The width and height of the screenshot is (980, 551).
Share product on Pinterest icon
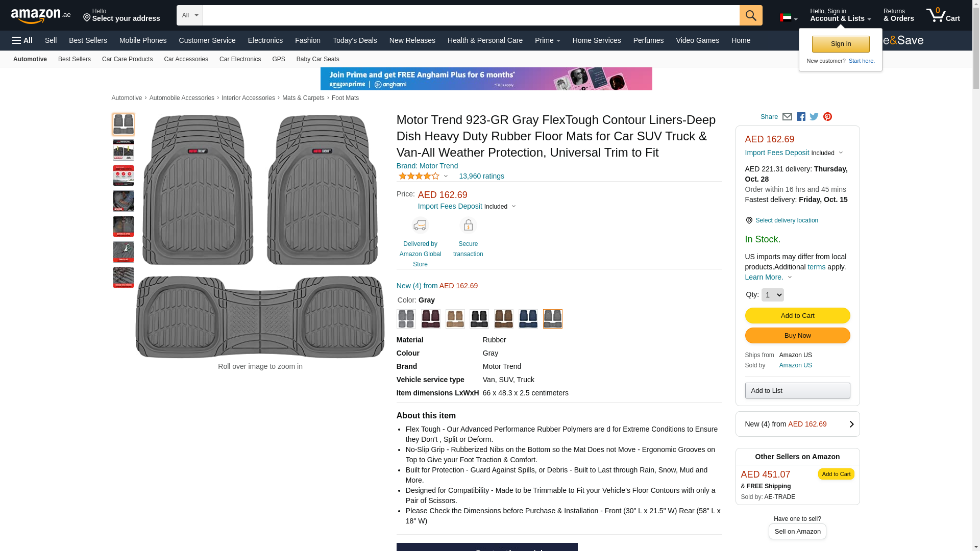(x=827, y=117)
